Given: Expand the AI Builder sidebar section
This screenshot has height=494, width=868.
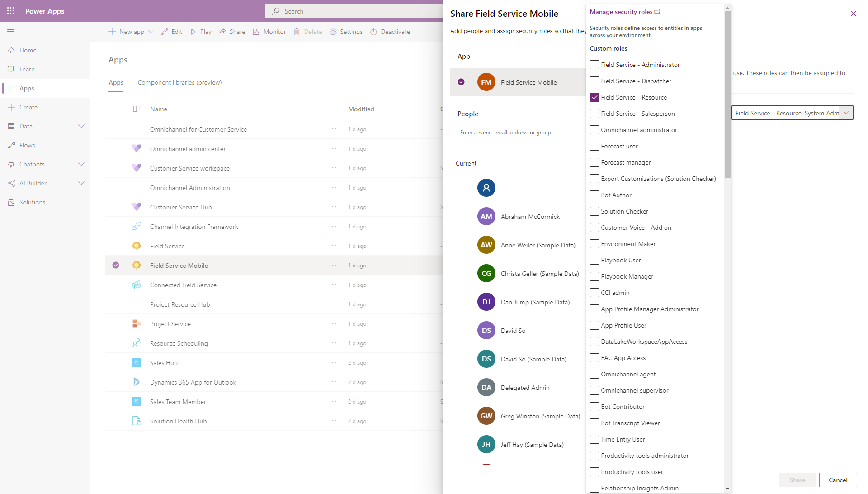Looking at the screenshot, I should click(x=82, y=183).
